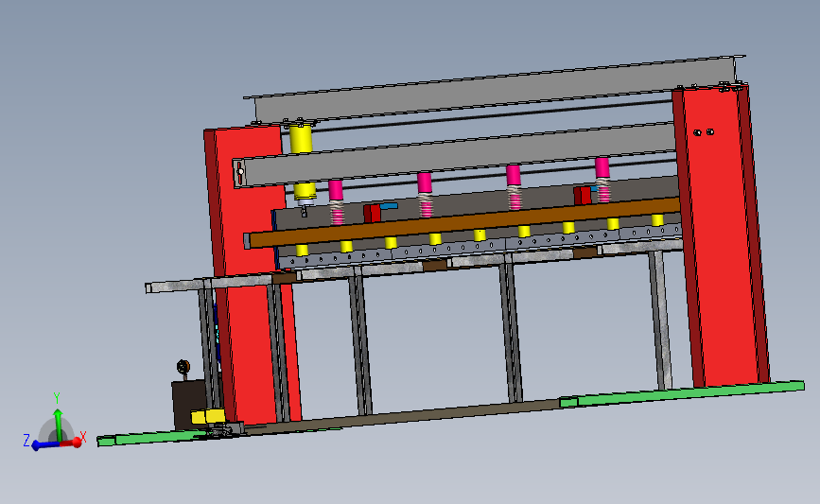Select the green base rail nearest the triad
820x504 pixels.
pyautogui.click(x=149, y=438)
